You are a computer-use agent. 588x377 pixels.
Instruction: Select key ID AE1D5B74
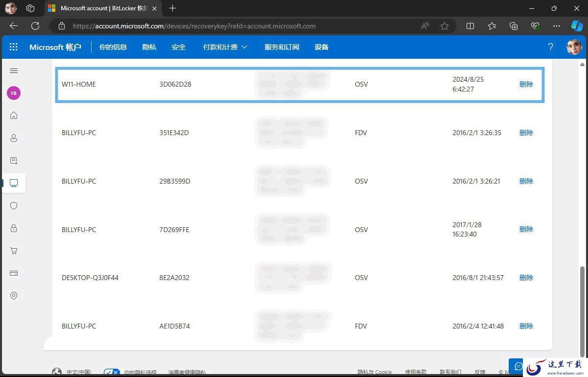175,326
